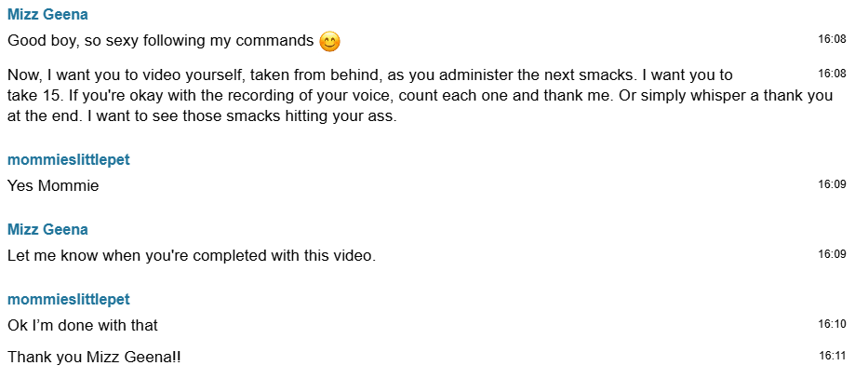Select the message line beginning 'at the end'
This screenshot has width=868, height=379.
click(x=202, y=117)
